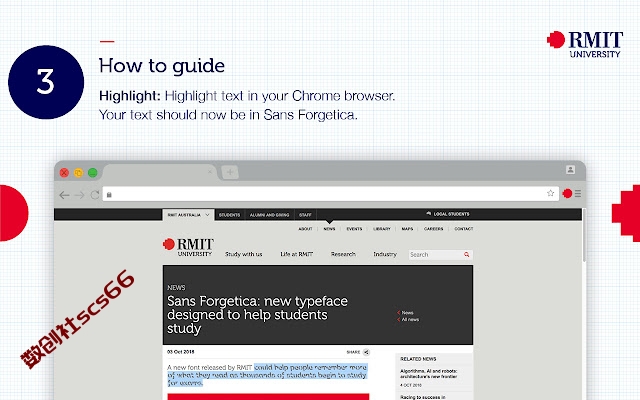Click the lock icon in address bar
640x400 pixels.
[109, 195]
